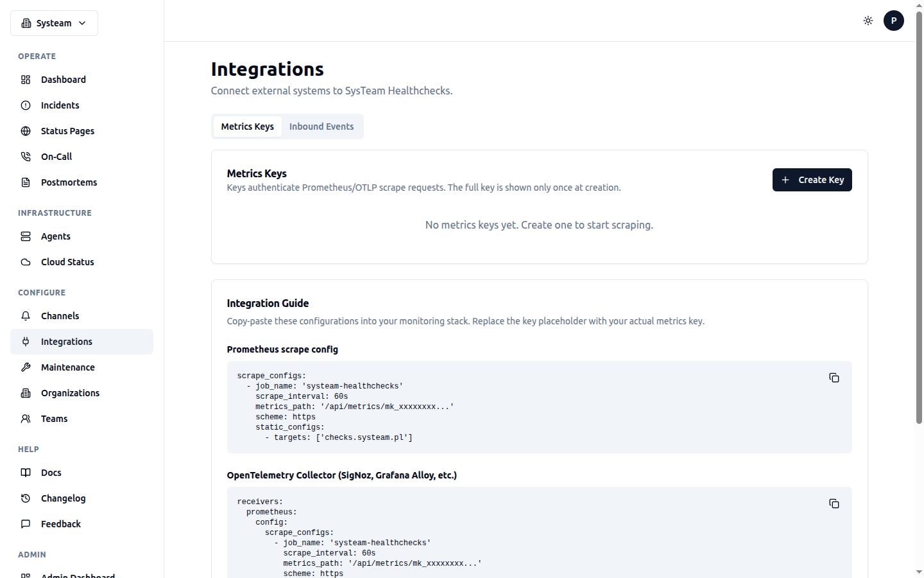924x578 pixels.
Task: Click the Cloud Status cloud icon
Action: [26, 262]
